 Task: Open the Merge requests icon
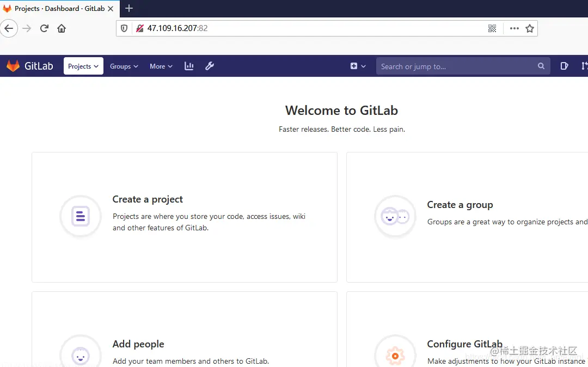584,66
